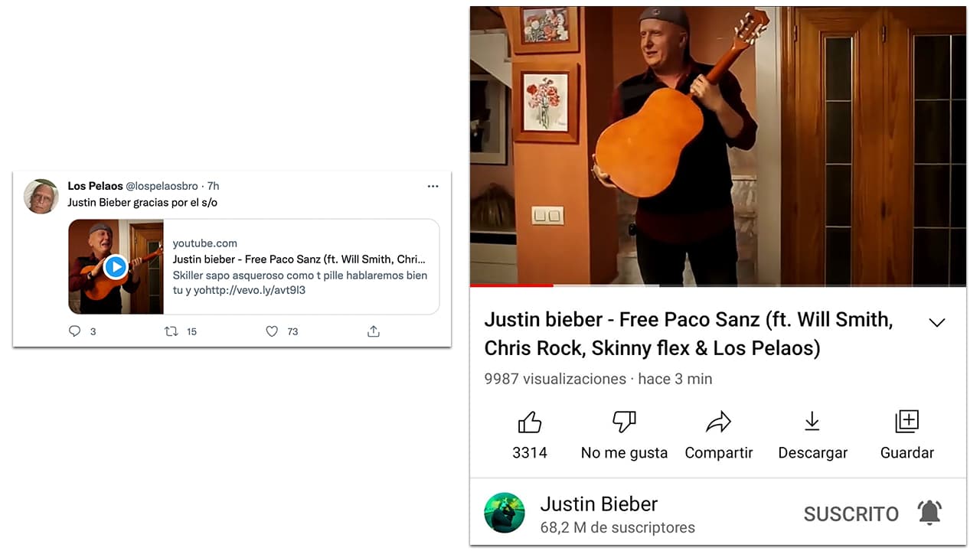Screen dimensions: 980x551
Task: Reply to the Los Pelaos tweet
Action: coord(74,331)
